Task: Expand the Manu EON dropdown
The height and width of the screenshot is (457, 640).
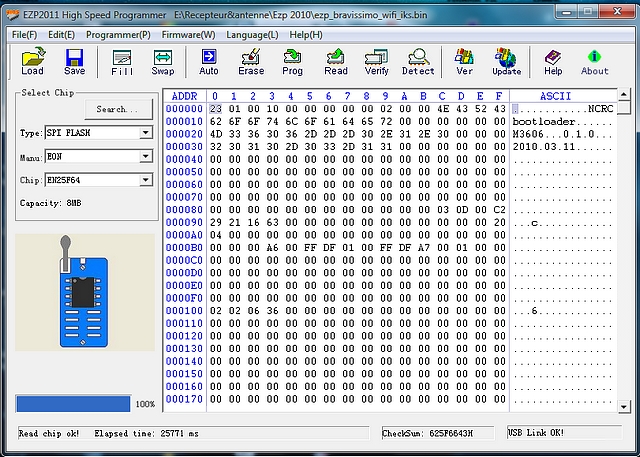Action: click(146, 156)
